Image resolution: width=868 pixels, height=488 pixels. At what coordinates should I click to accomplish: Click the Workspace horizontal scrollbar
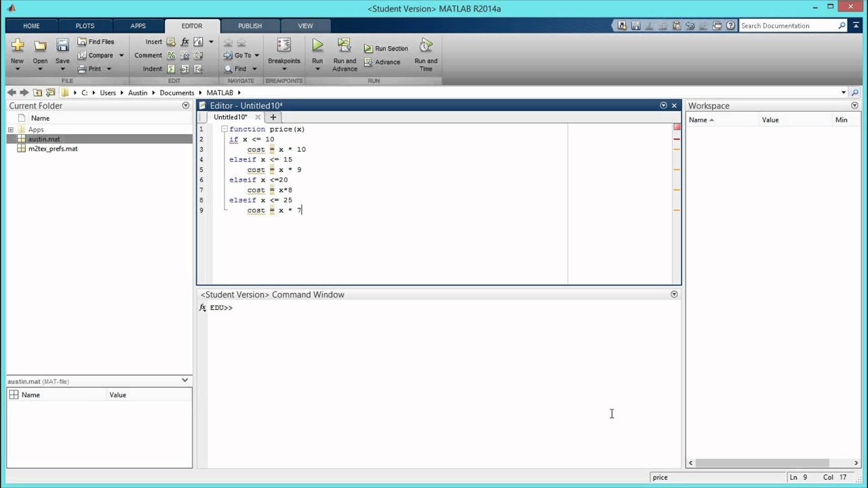pyautogui.click(x=762, y=464)
